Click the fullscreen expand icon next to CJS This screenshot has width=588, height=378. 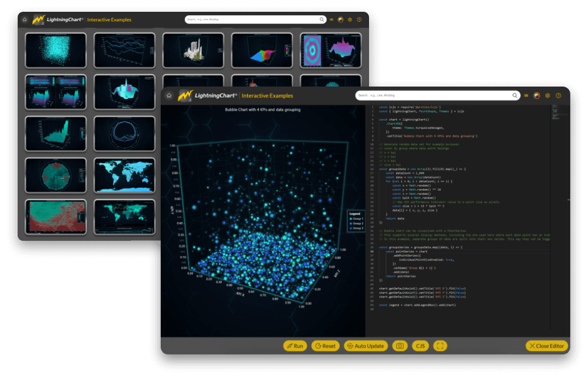coord(440,346)
